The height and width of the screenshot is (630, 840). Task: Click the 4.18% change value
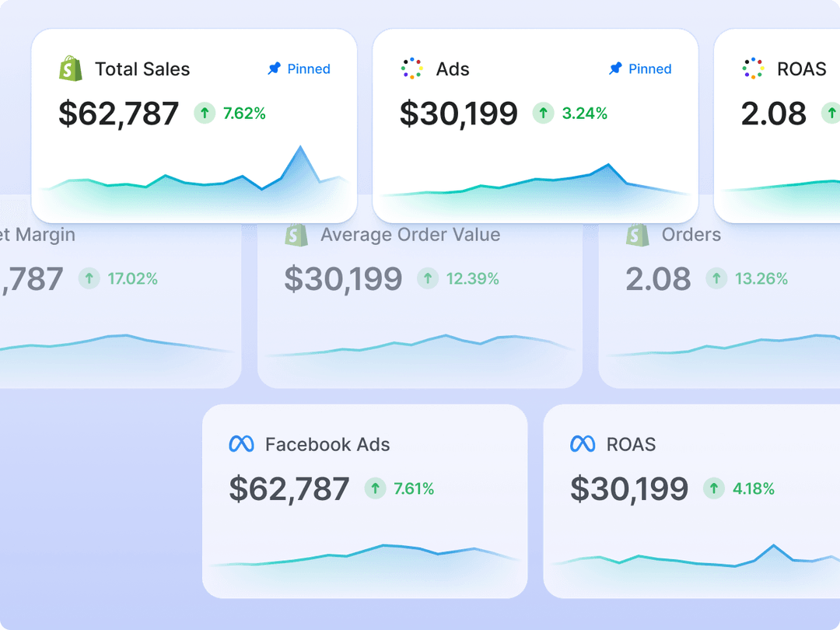point(753,488)
